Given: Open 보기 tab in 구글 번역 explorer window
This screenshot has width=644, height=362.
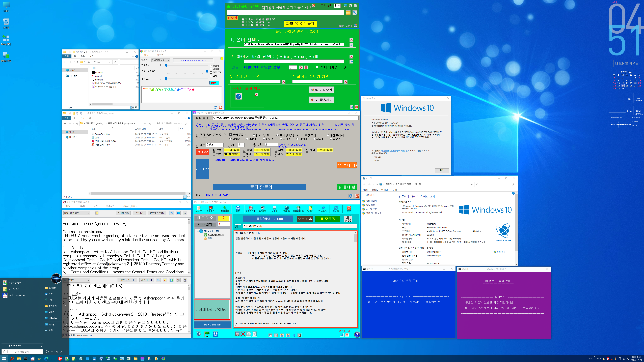Looking at the screenshot, I should coord(91,118).
